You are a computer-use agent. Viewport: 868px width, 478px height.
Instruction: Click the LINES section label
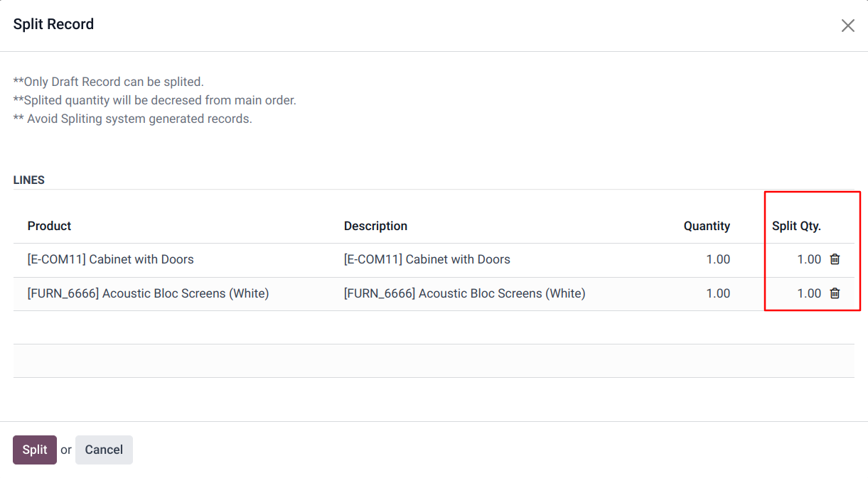pyautogui.click(x=29, y=180)
